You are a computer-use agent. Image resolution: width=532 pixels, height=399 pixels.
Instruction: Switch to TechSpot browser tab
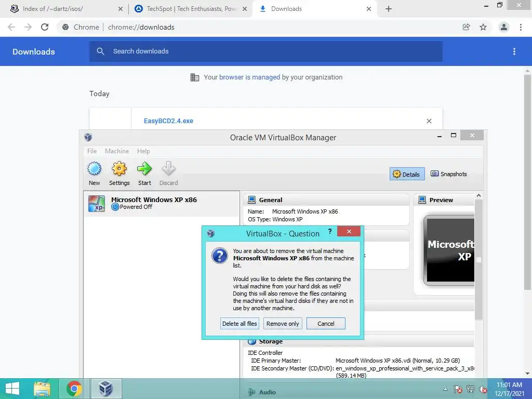tap(192, 9)
